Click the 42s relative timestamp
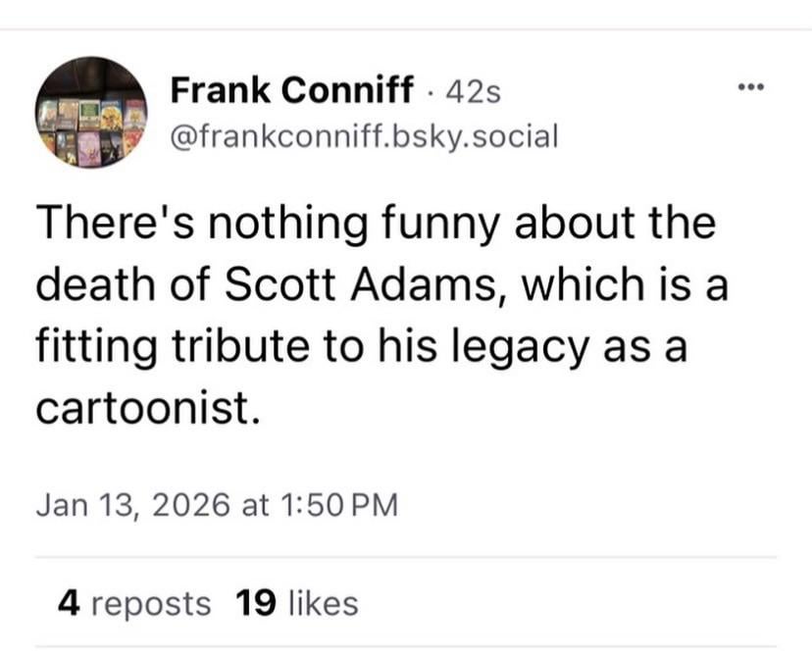This screenshot has height=659, width=812. (473, 93)
